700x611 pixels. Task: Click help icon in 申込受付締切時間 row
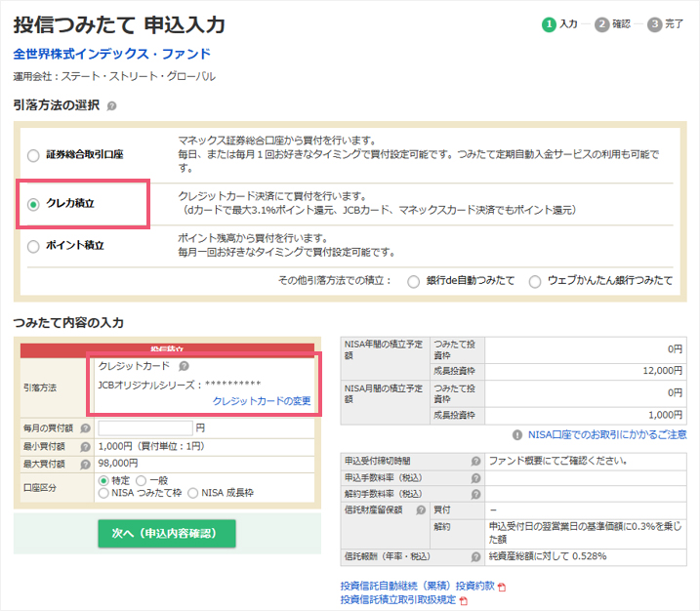(x=475, y=461)
